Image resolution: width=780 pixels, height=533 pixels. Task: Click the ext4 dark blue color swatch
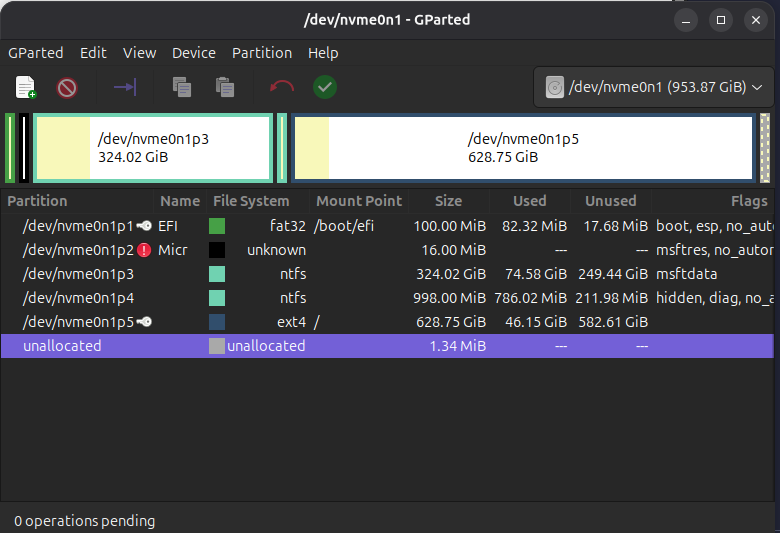(217, 322)
